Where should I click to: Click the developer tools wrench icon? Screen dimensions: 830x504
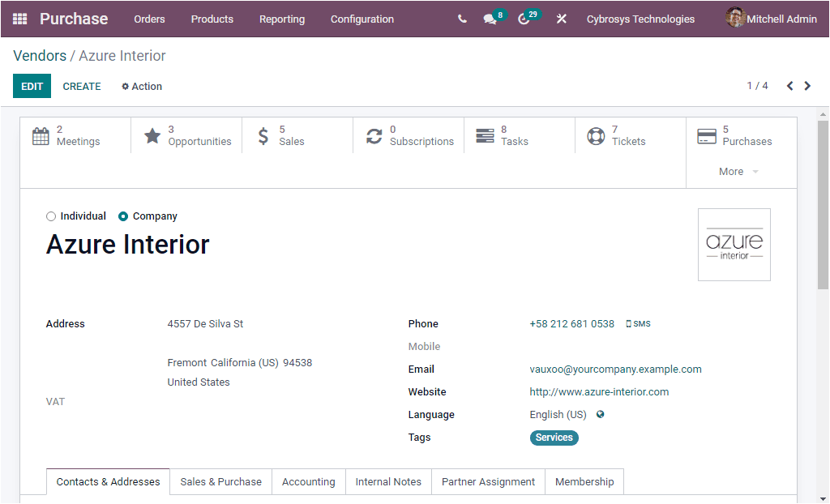[562, 19]
